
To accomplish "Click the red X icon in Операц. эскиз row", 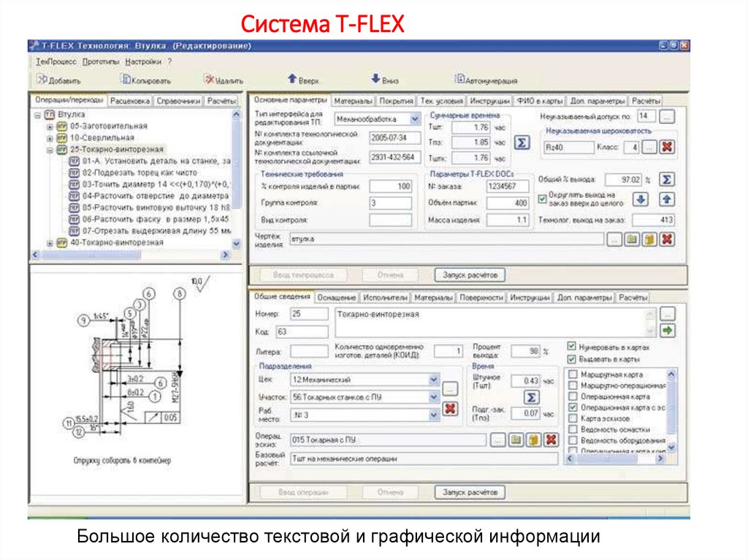I will pos(551,440).
